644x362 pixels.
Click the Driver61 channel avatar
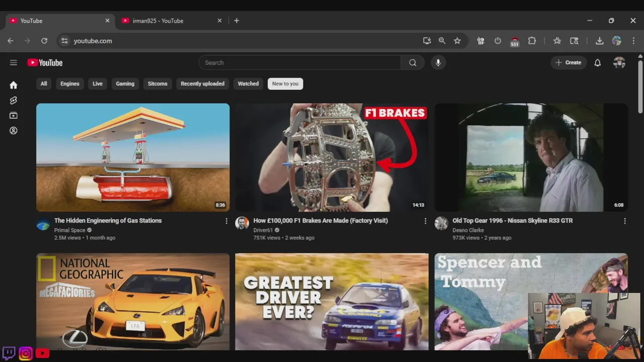click(242, 223)
